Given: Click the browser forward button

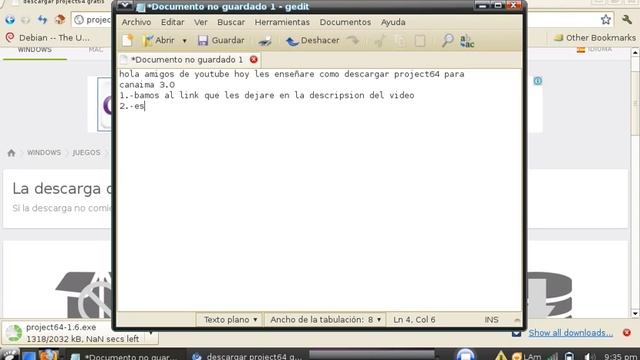Looking at the screenshot, I should click(x=25, y=20).
